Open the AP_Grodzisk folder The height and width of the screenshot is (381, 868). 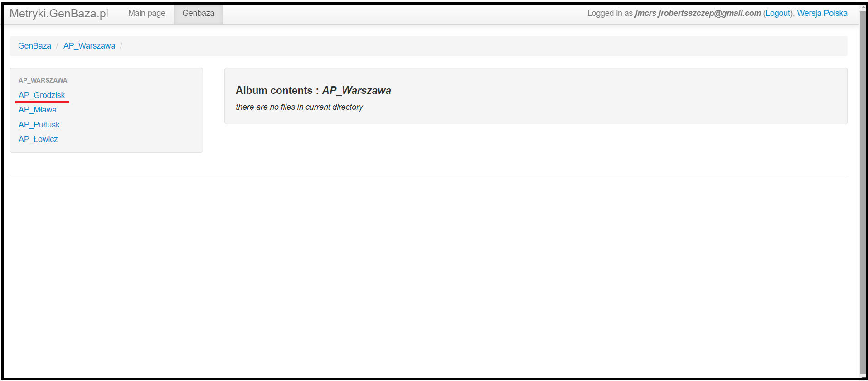pos(42,95)
